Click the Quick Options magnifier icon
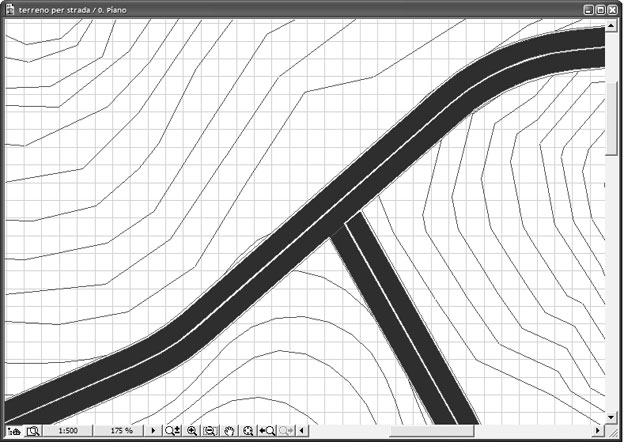The image size is (624, 442). click(33, 431)
